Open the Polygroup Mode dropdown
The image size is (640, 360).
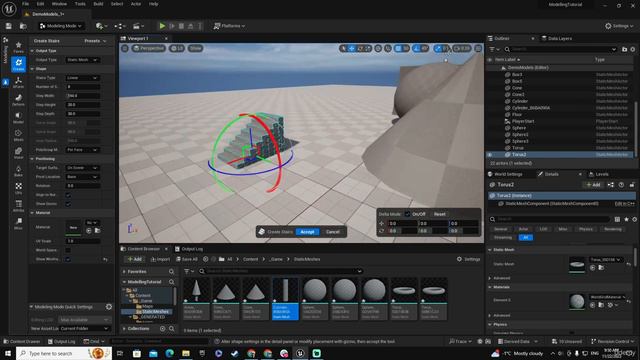[x=82, y=150]
